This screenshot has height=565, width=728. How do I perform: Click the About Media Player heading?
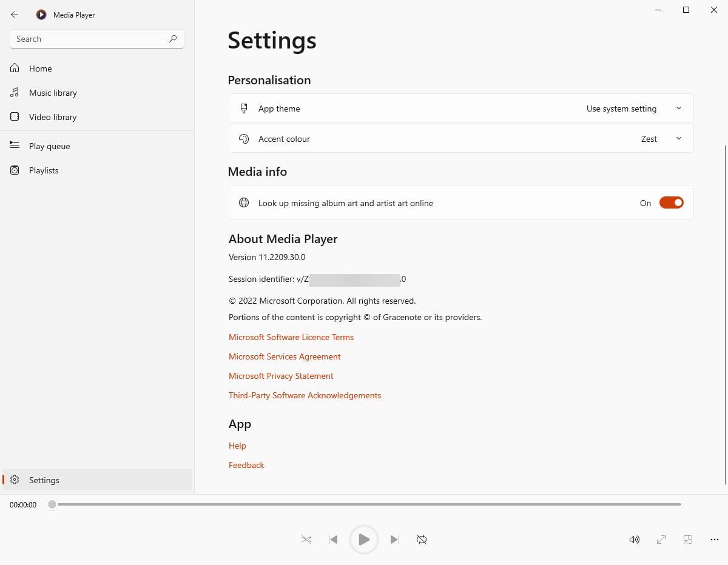283,239
